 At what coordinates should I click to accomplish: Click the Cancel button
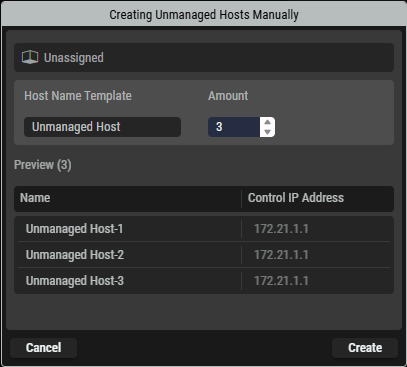43,348
